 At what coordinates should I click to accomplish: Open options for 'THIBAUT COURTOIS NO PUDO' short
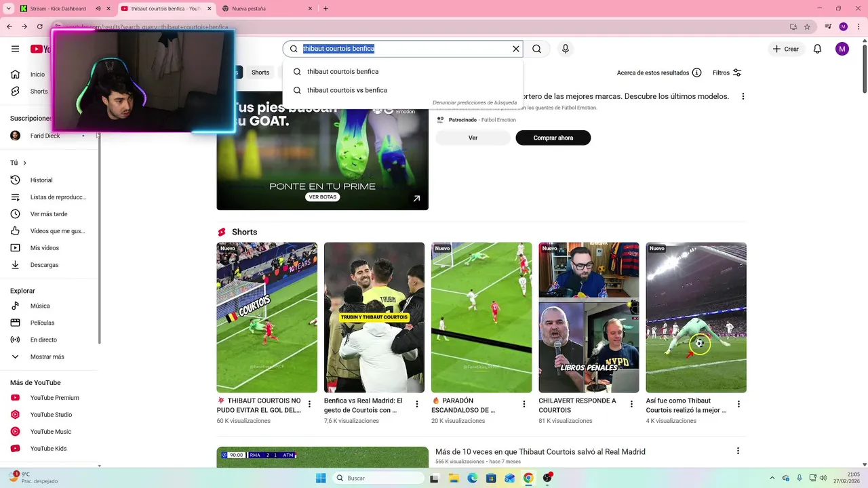[x=309, y=404]
